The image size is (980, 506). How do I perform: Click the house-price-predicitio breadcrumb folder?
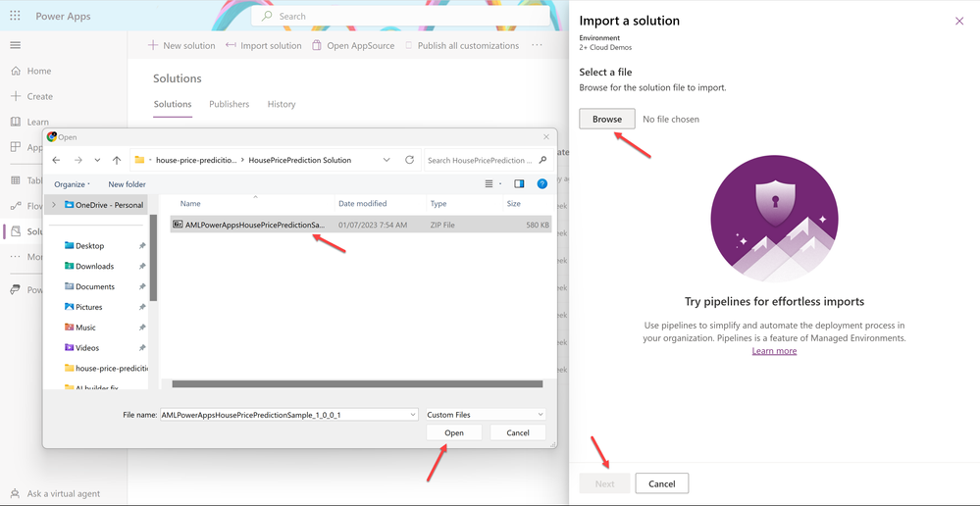pos(196,160)
